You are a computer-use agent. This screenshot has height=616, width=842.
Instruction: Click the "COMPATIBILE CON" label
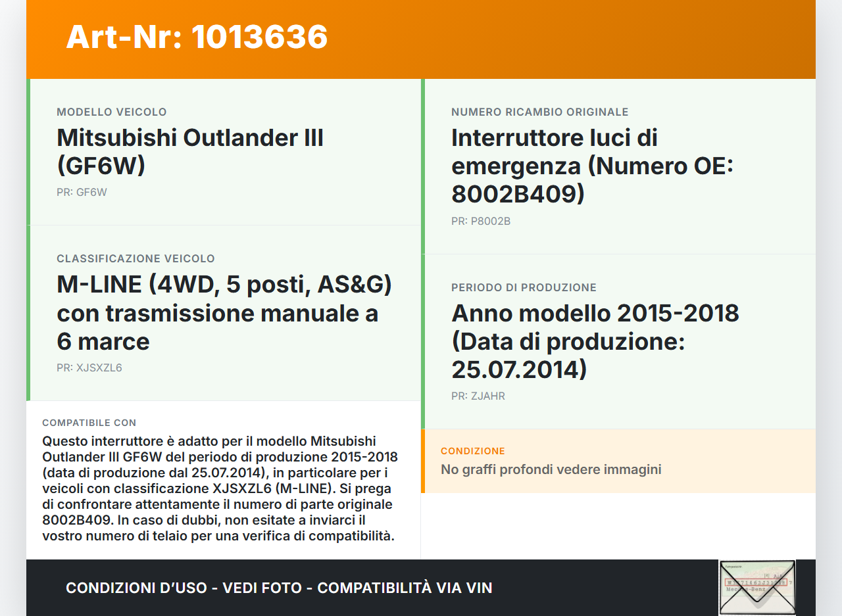[89, 423]
